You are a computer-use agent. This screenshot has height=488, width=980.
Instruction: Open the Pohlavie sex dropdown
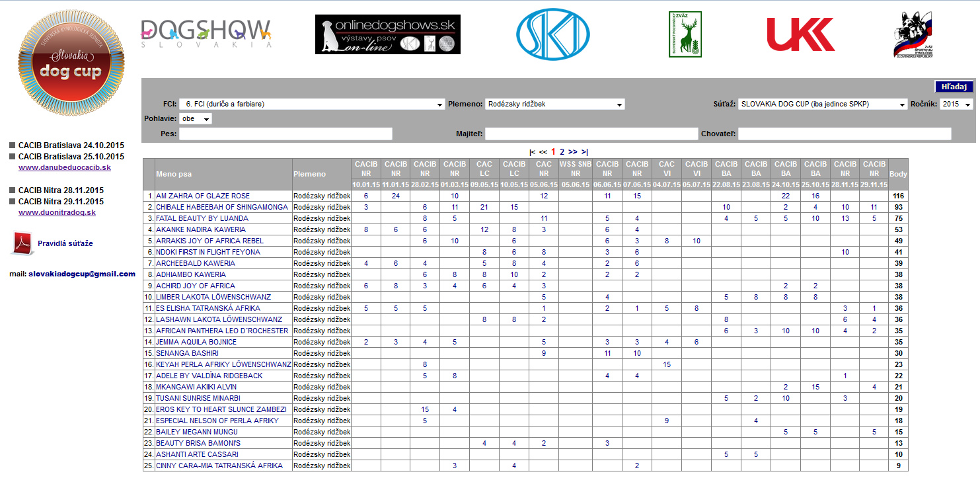point(196,119)
